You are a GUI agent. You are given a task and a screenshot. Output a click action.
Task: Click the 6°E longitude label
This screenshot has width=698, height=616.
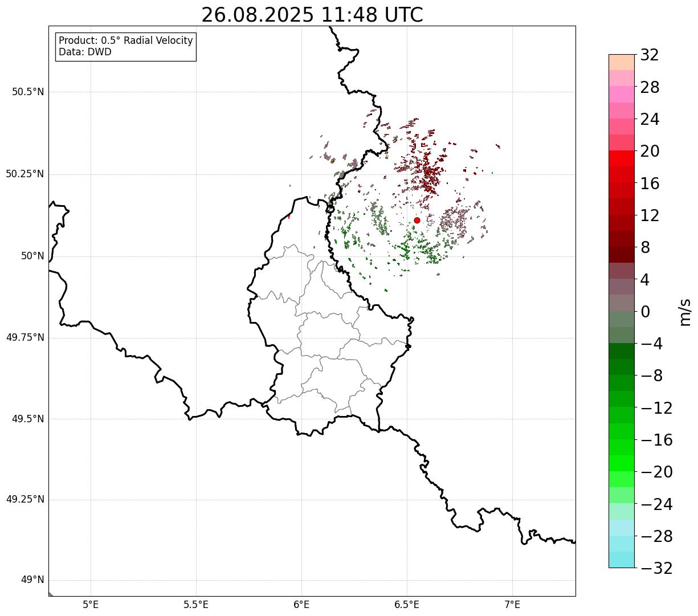pyautogui.click(x=301, y=605)
